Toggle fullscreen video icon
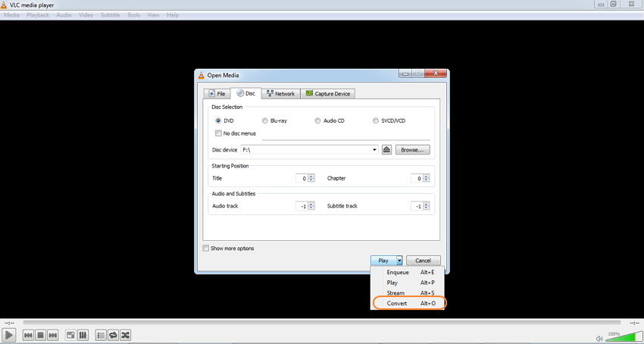This screenshot has height=344, width=644. pos(70,336)
